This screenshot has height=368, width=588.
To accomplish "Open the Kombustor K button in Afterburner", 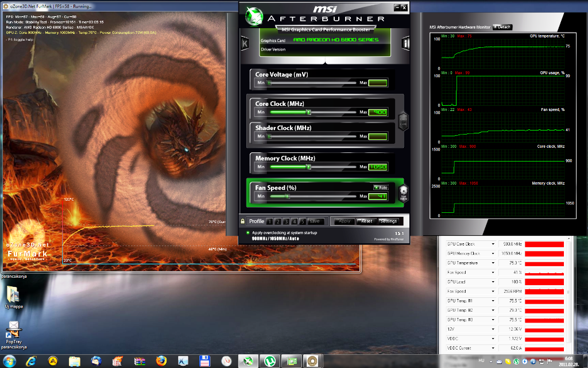I will [245, 44].
